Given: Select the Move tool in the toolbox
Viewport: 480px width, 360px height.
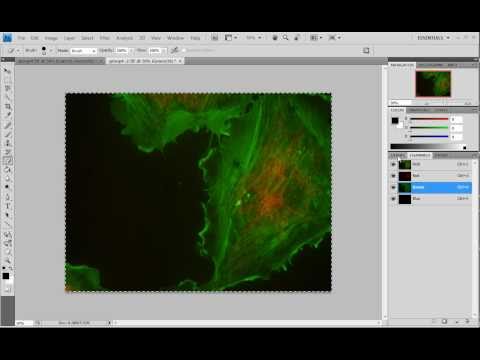Looking at the screenshot, I should pos(7,70).
